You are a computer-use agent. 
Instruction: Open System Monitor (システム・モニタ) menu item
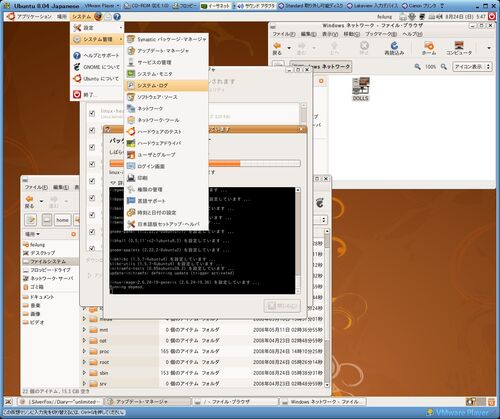pos(167,74)
